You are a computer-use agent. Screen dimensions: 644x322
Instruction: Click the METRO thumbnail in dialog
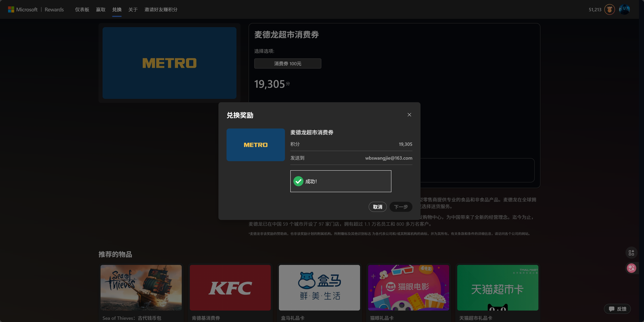tap(255, 145)
